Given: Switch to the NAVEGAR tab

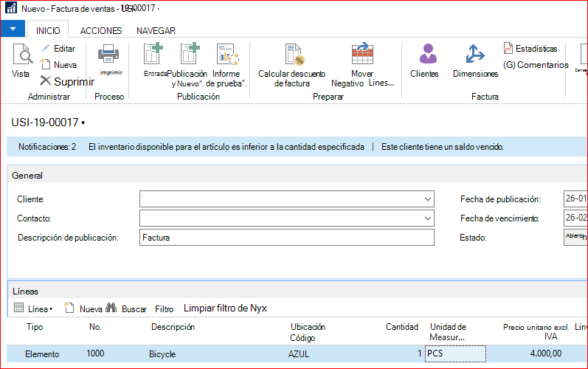Looking at the screenshot, I should pos(156,30).
